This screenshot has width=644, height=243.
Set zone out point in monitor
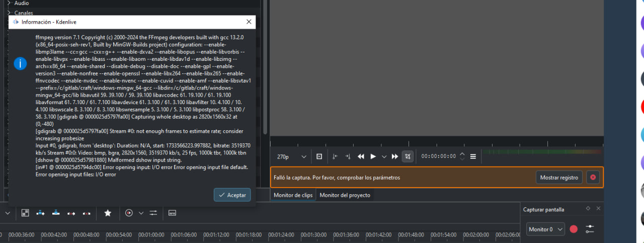[x=348, y=156]
